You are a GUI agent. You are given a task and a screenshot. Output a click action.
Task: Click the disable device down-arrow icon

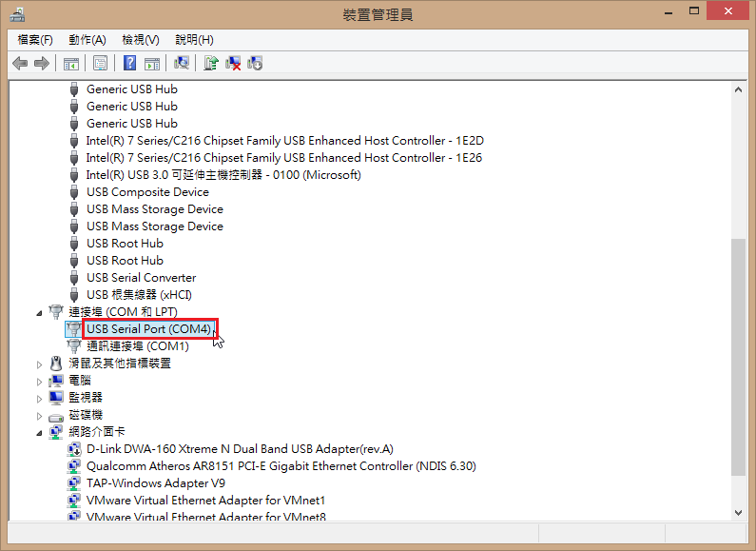tap(255, 63)
